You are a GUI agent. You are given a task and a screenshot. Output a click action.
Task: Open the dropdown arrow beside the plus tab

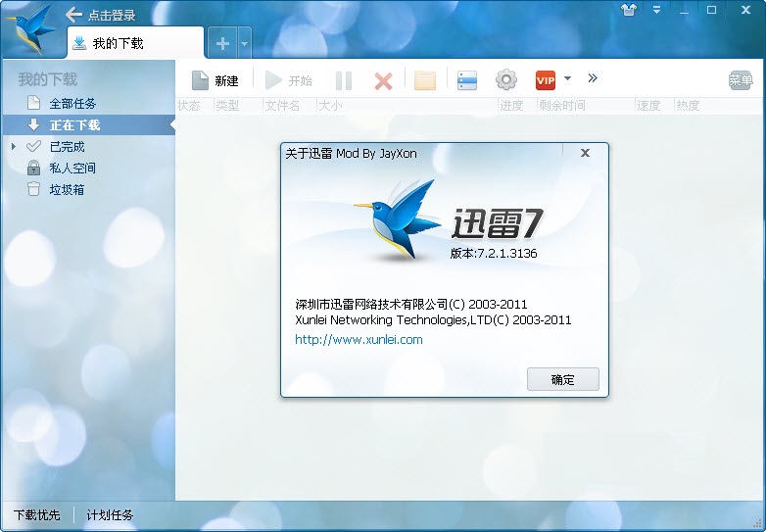(x=244, y=43)
